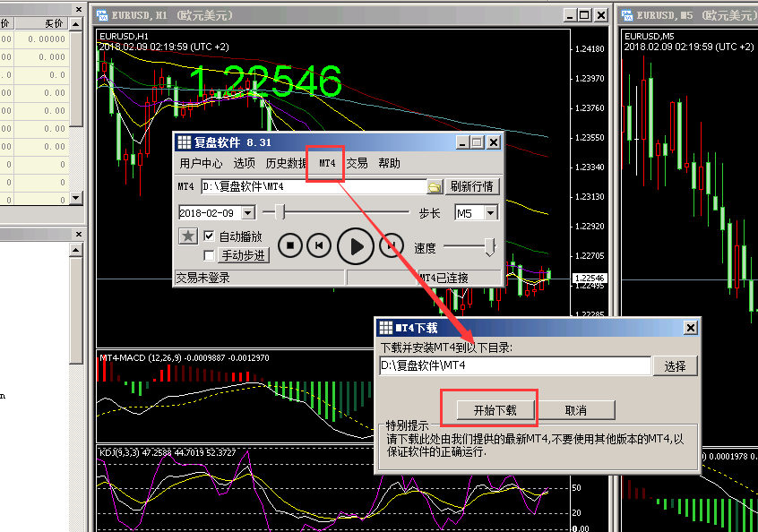Open the MT4 menu
The width and height of the screenshot is (758, 532).
point(327,164)
